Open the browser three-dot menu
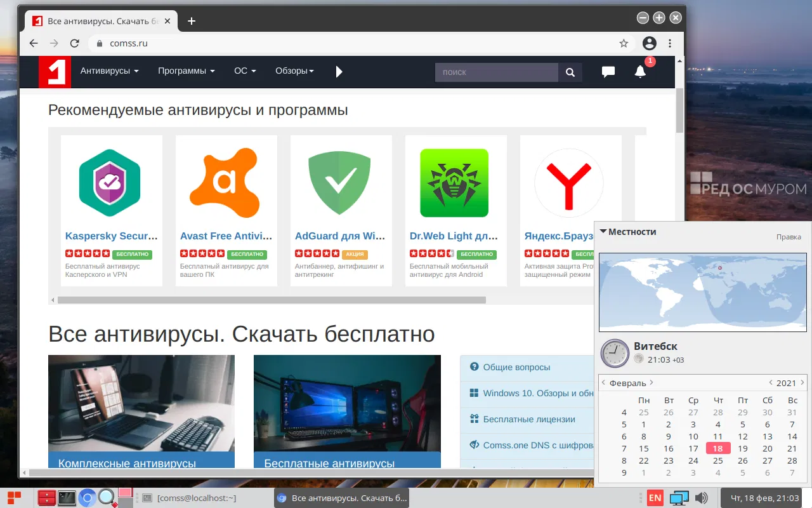This screenshot has height=508, width=812. pos(670,43)
